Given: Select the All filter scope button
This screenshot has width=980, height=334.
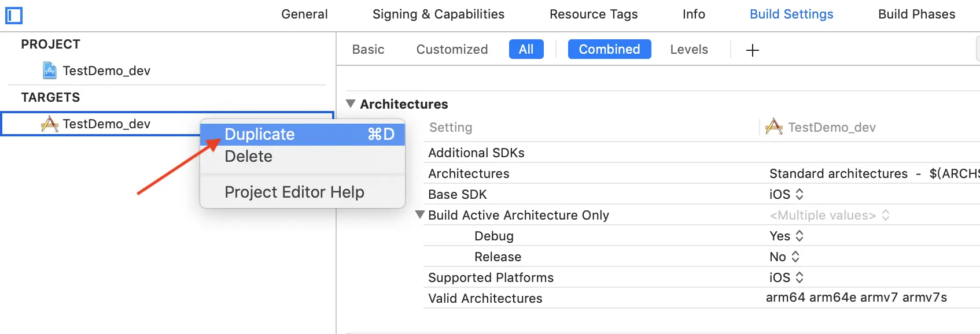Looking at the screenshot, I should [x=526, y=49].
